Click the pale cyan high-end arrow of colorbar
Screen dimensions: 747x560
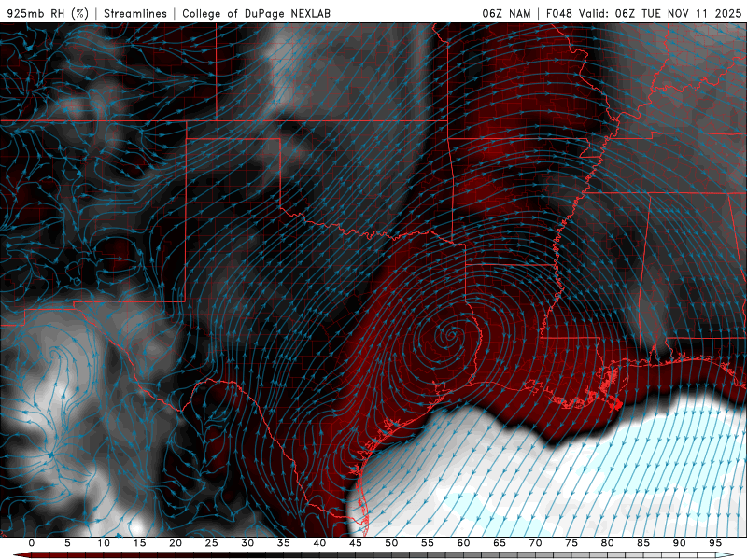[x=726, y=555]
